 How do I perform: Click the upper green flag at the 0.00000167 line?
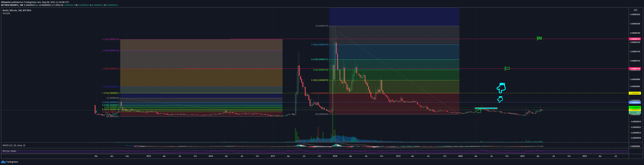click(x=539, y=38)
